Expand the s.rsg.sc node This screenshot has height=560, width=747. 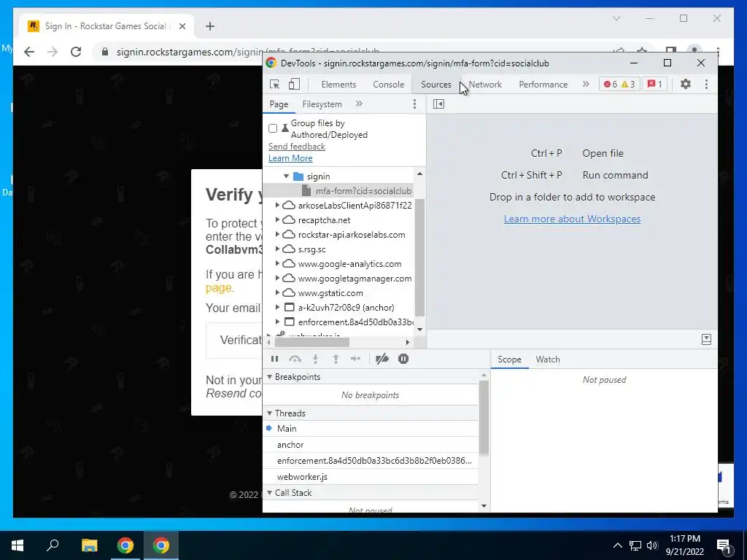point(277,249)
